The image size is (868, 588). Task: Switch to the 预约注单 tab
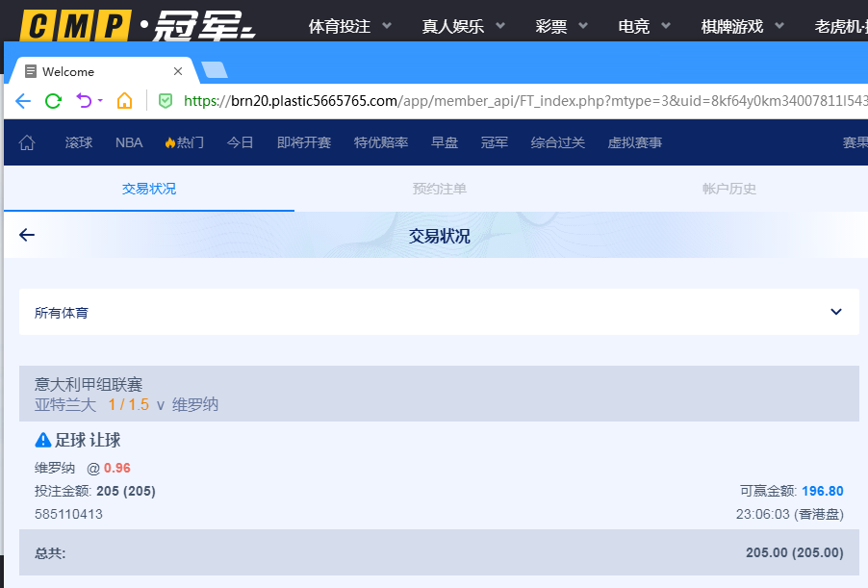click(439, 189)
